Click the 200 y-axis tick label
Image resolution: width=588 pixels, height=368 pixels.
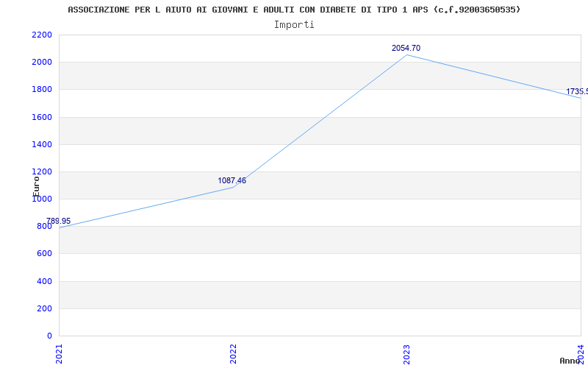click(45, 308)
